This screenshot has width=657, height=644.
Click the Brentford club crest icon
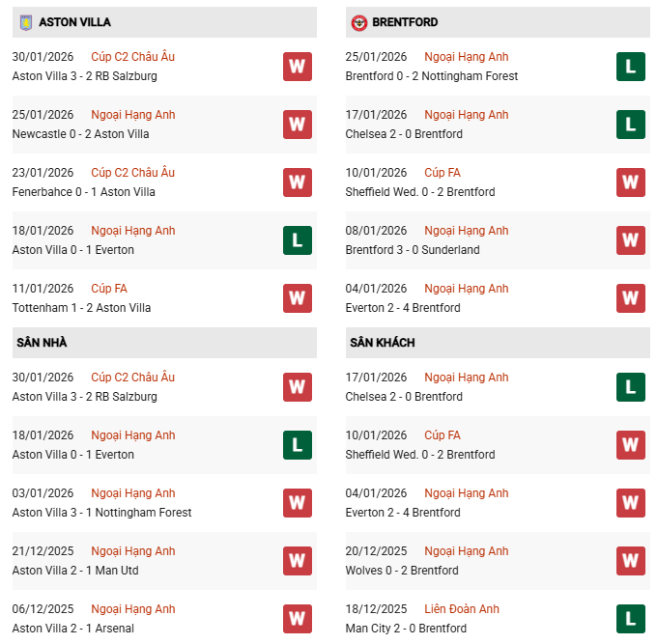pos(358,22)
